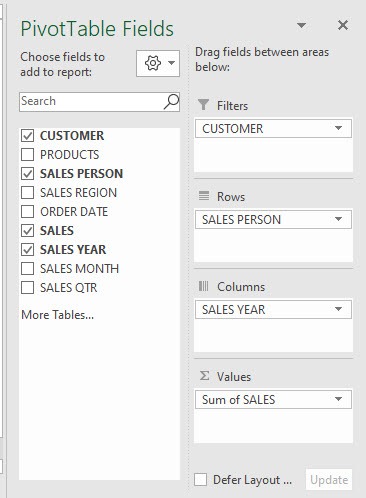366x498 pixels.
Task: Uncheck the SALES PERSON field checkbox
Action: tap(27, 174)
